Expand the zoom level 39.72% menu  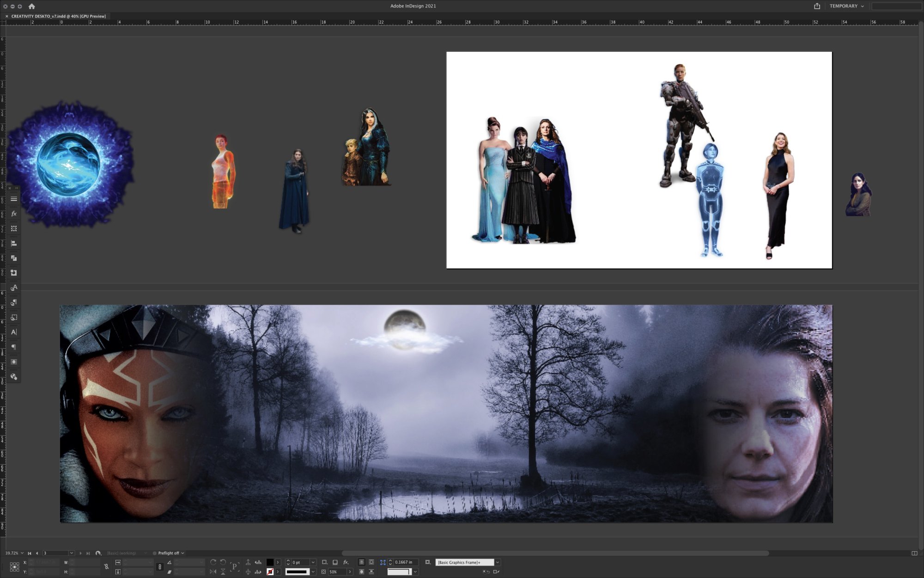pyautogui.click(x=22, y=553)
